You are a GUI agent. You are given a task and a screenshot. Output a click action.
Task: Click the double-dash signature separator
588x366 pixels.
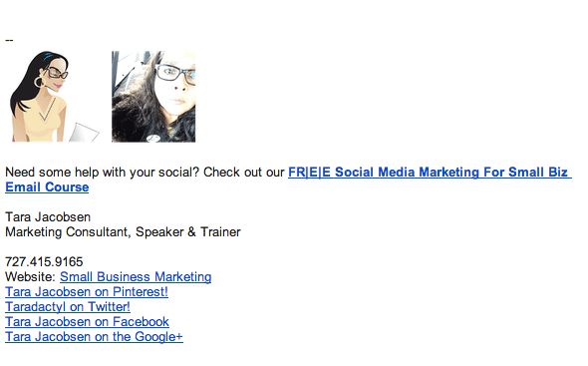coord(9,40)
